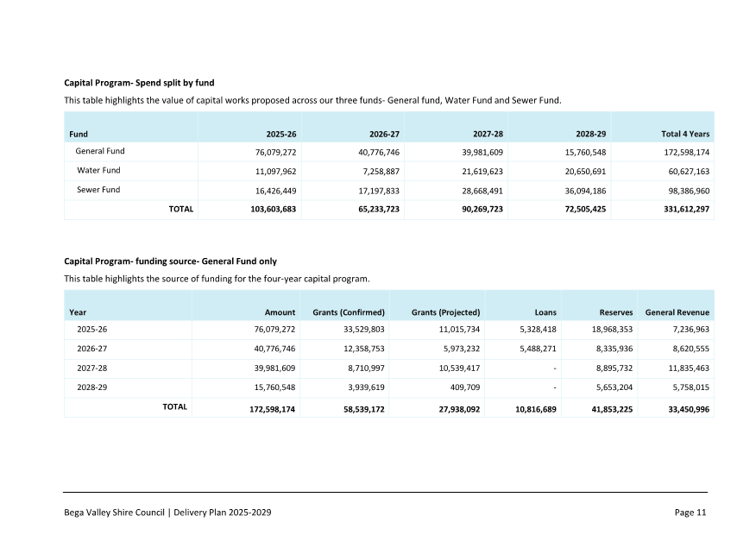Click the confirmed grants total 58,539,172
Screen dimensions: 756x535
tap(358, 409)
